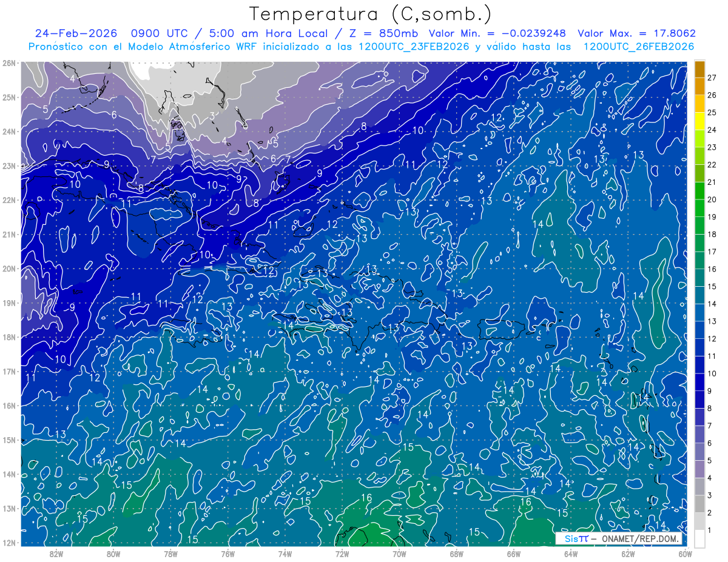This screenshot has height=562, width=728.
Task: Click the 'Sis' logo in the credit box
Action: (x=571, y=539)
